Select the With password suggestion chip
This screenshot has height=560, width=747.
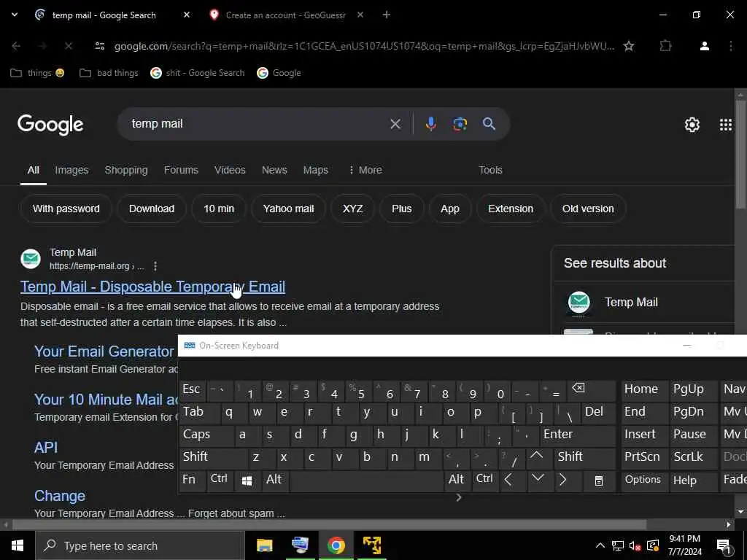66,209
